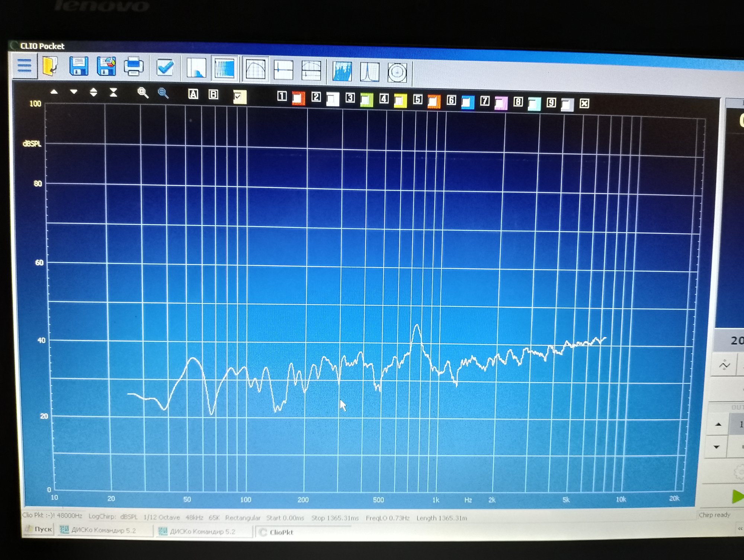Image resolution: width=744 pixels, height=560 pixels.
Task: Click the blue checkmark options icon
Action: click(x=165, y=67)
